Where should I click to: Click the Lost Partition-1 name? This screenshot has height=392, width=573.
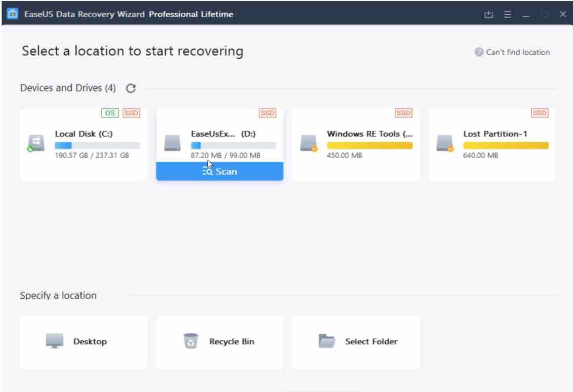[x=495, y=134]
